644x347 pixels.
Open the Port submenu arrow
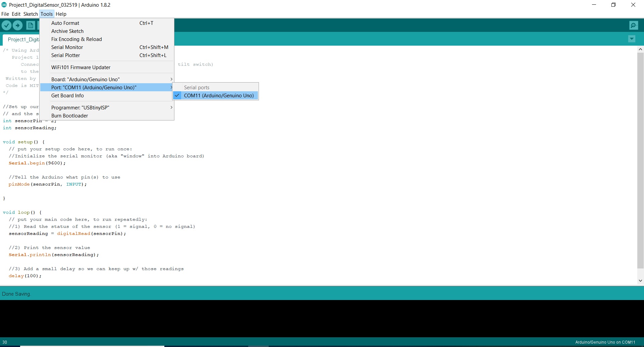pyautogui.click(x=171, y=87)
